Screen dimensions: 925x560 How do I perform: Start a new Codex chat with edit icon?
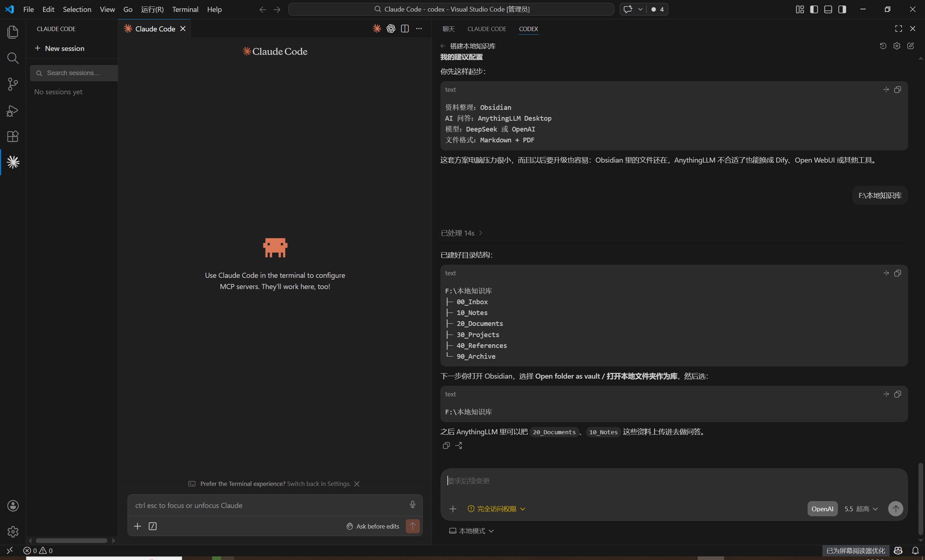click(911, 46)
